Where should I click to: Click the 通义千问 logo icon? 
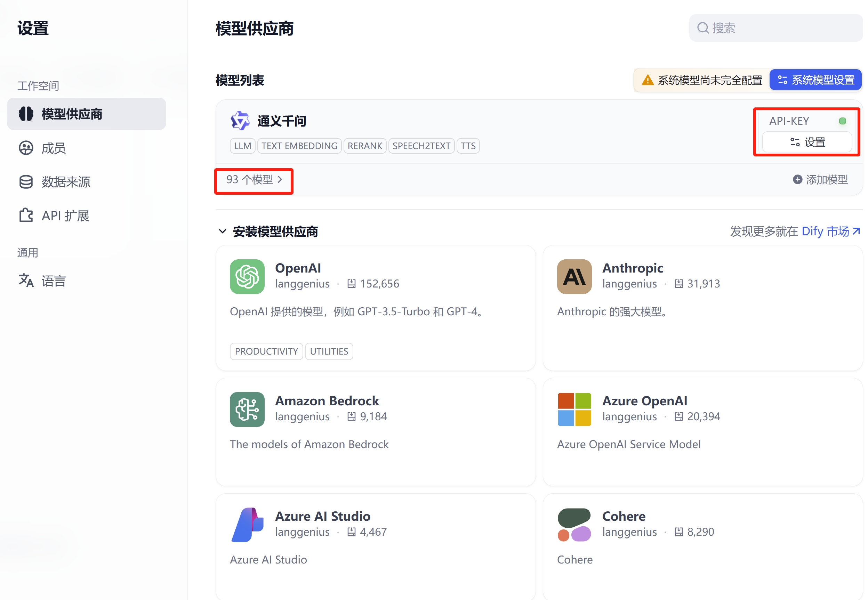tap(240, 121)
